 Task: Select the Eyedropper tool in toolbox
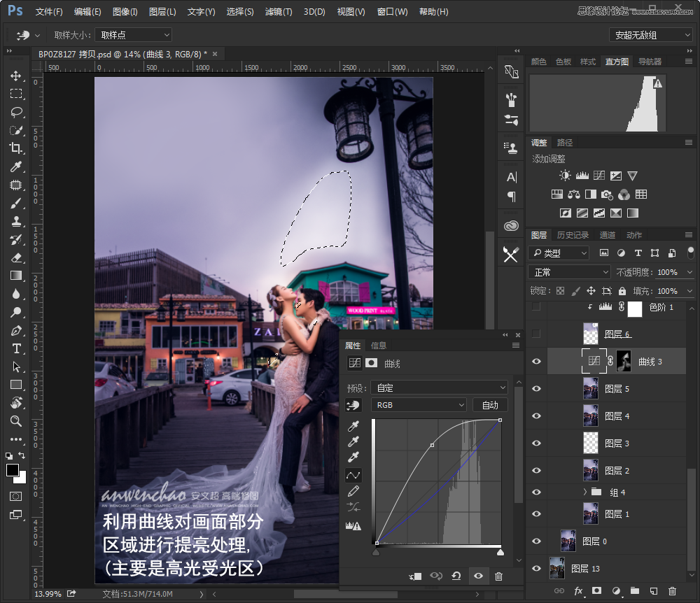coord(16,166)
